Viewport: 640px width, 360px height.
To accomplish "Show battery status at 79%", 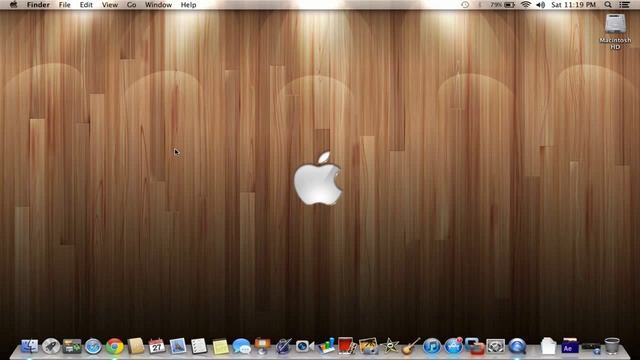I will (x=502, y=5).
